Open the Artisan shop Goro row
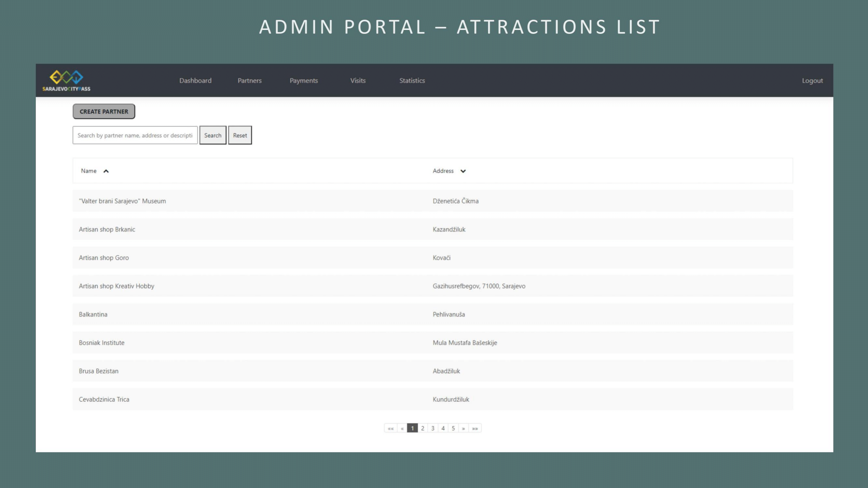The image size is (868, 488). [x=433, y=258]
